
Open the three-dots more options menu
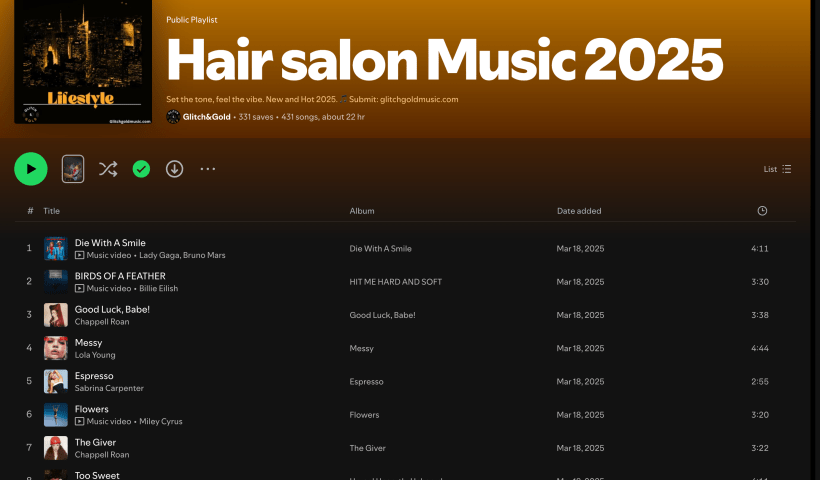(x=208, y=169)
